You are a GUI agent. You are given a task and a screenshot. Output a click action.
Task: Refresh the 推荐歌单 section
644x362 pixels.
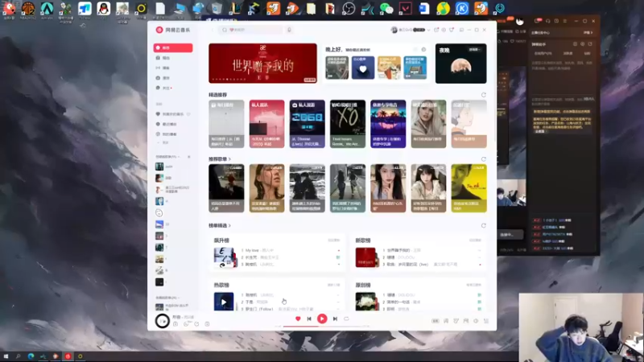484,158
